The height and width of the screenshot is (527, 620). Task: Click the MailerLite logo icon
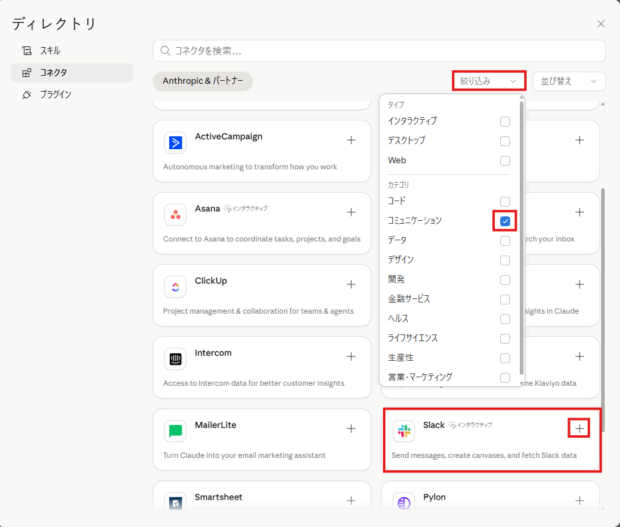tap(176, 431)
